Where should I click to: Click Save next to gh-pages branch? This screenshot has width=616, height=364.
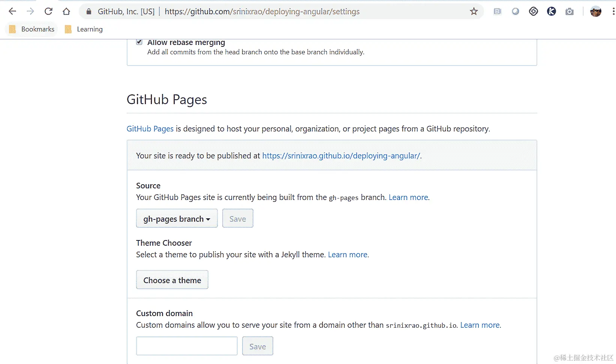238,219
